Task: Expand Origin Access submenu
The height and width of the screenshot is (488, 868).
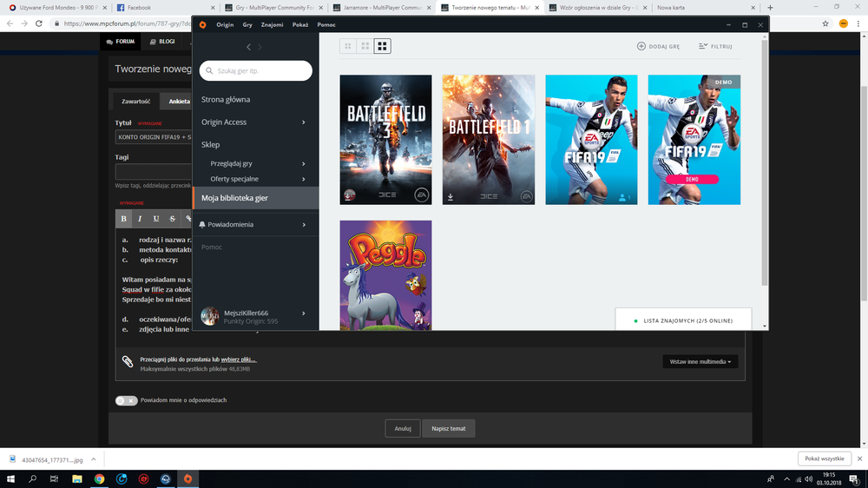Action: pos(303,122)
